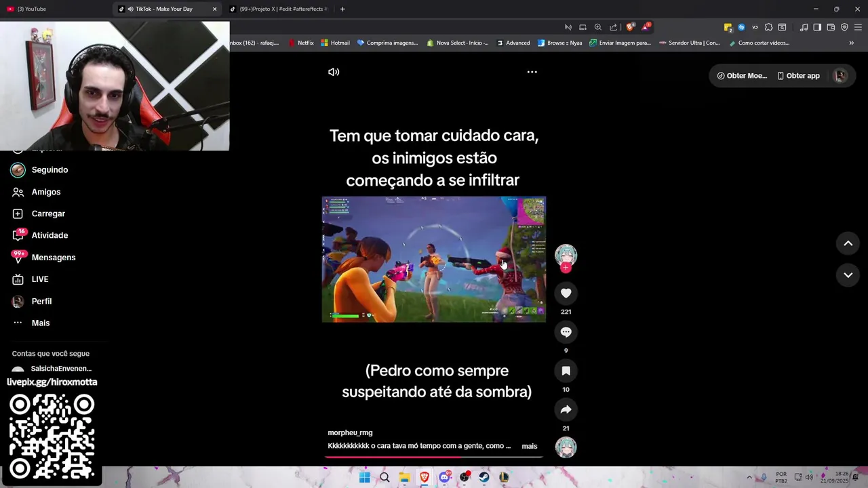Open the Advanced bookmark
This screenshot has width=868, height=488.
pos(513,43)
